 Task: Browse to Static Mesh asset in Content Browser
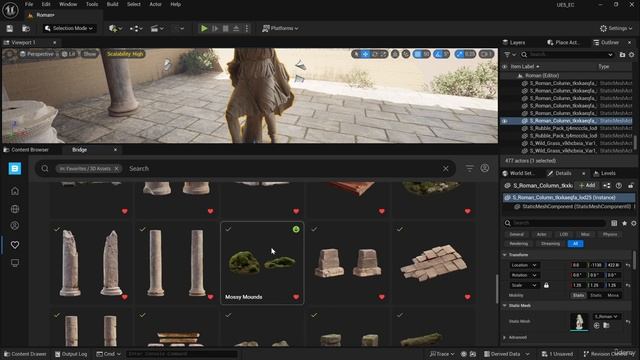point(607,326)
